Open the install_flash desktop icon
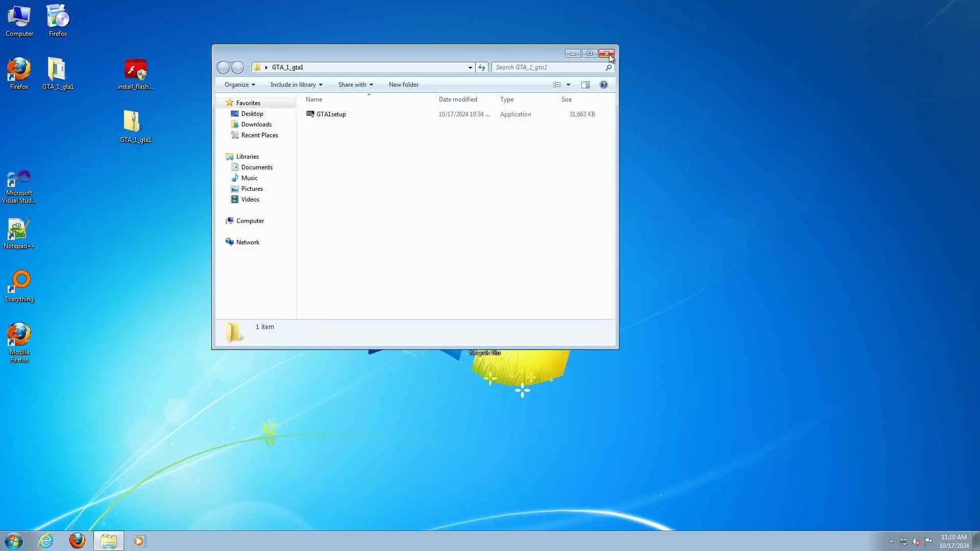 click(135, 74)
